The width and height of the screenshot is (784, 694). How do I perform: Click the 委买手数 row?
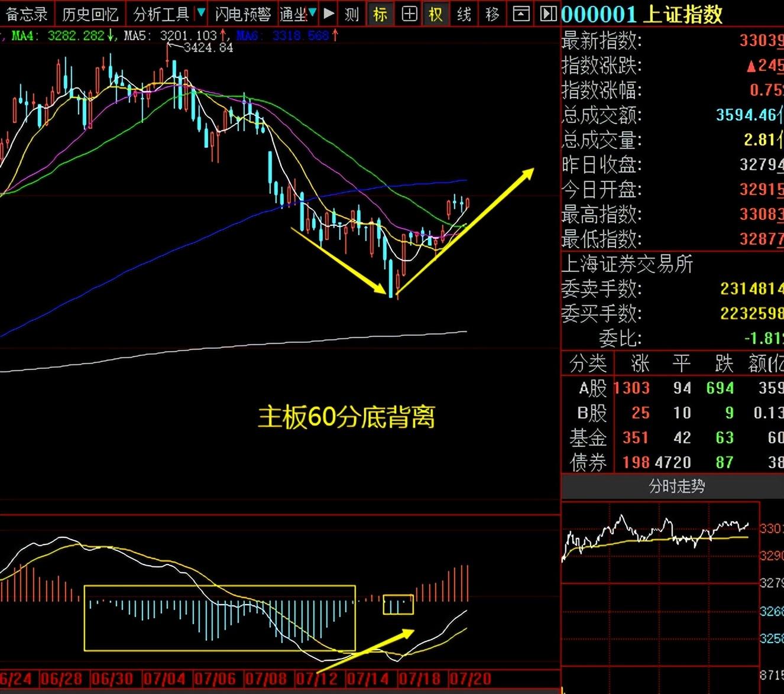(672, 314)
